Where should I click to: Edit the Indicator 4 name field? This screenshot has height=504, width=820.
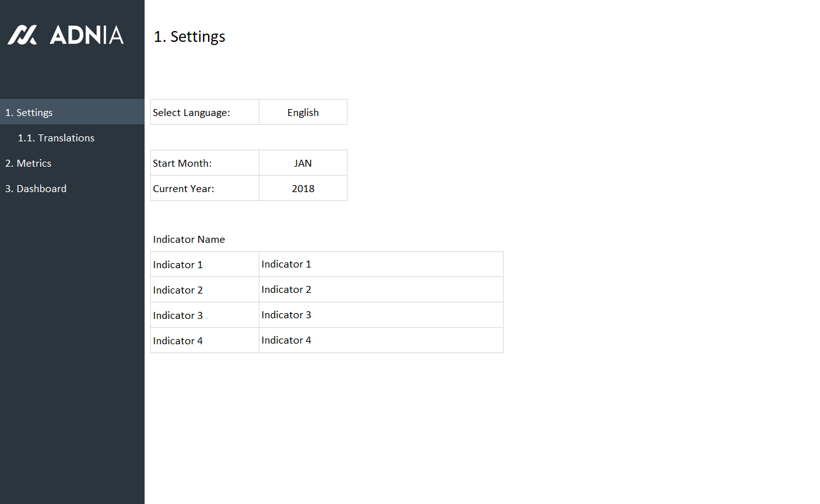point(381,340)
